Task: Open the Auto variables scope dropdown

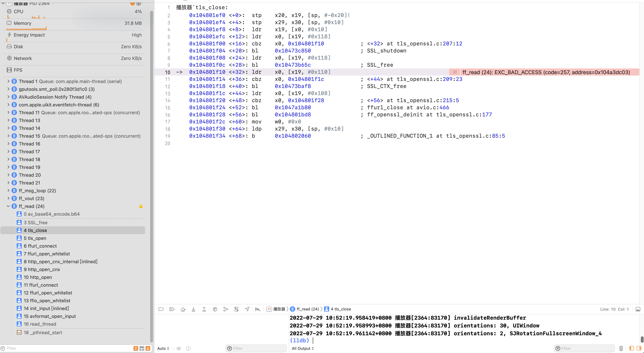Action: coord(163,348)
